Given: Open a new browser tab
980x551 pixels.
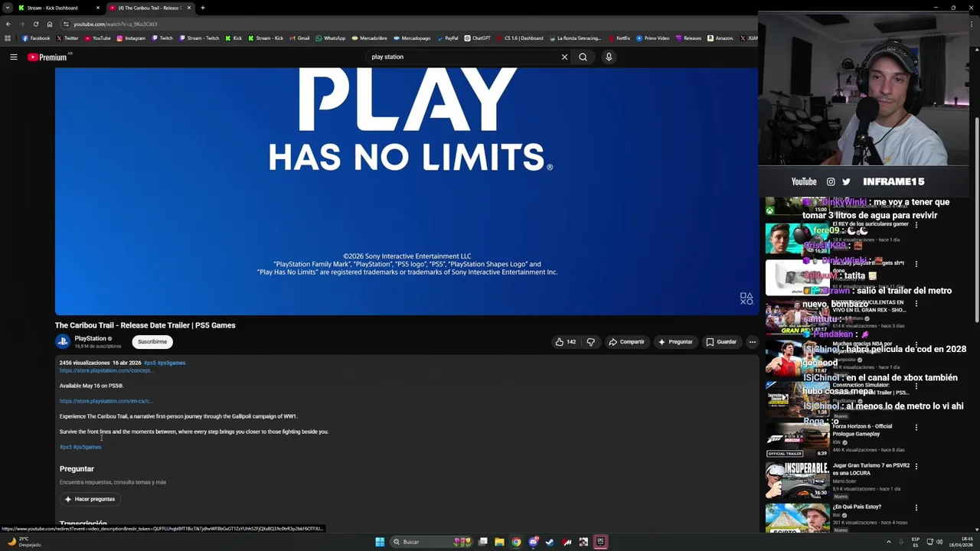Looking at the screenshot, I should coord(202,8).
